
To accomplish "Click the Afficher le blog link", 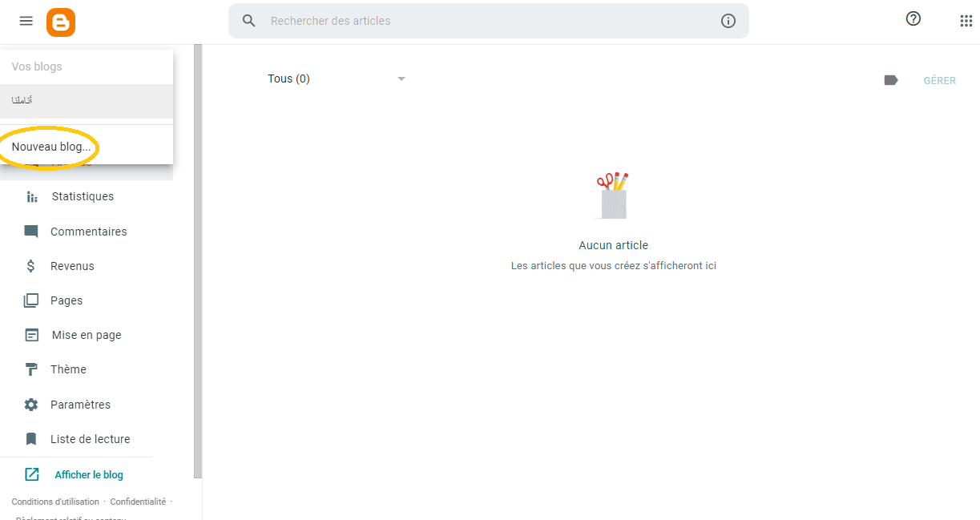I will pos(89,474).
